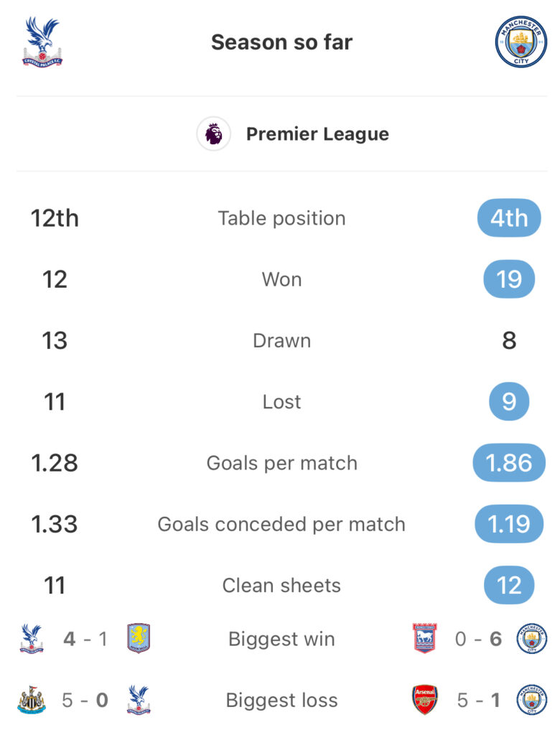Click the highlighted 19 wins pill

pos(509,279)
